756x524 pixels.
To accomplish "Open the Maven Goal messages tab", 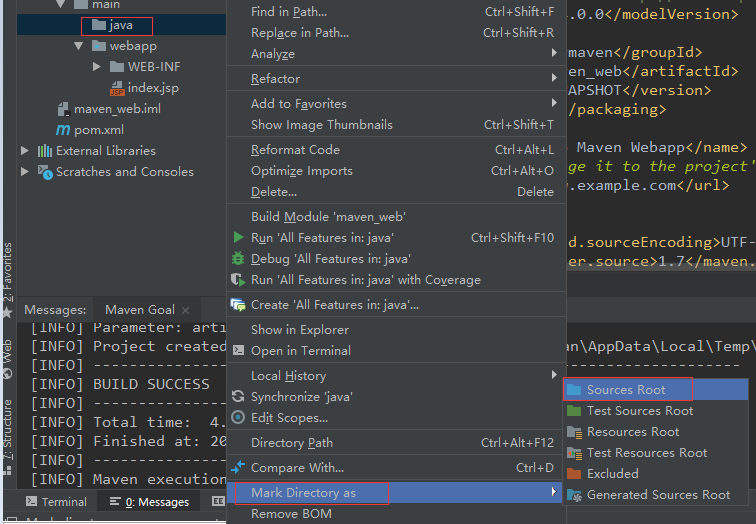I will [x=140, y=310].
